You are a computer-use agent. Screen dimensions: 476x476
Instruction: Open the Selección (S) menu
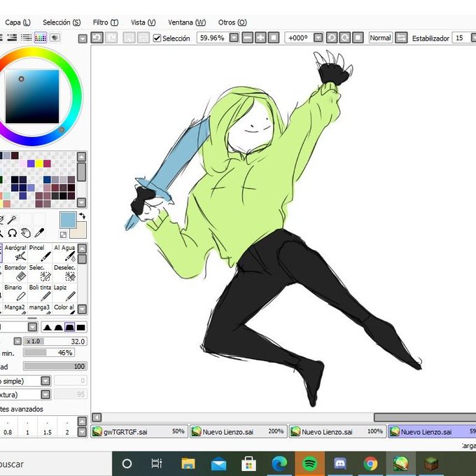click(x=62, y=22)
